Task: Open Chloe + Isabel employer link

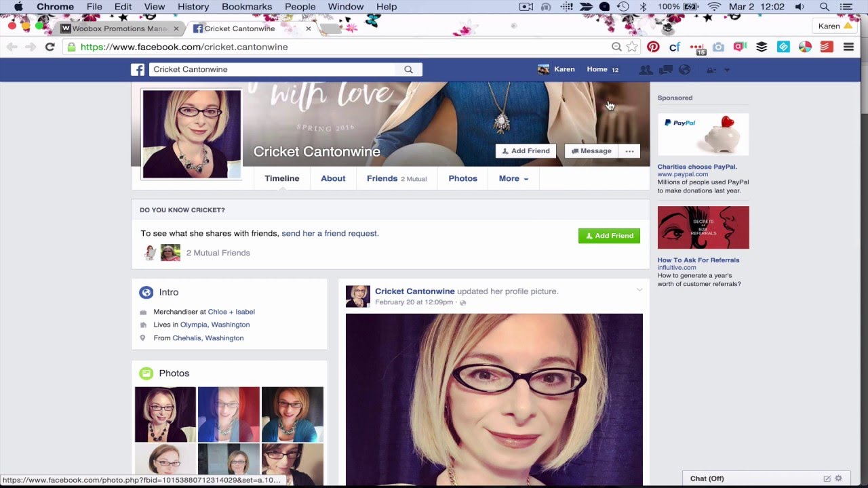Action: coord(231,312)
